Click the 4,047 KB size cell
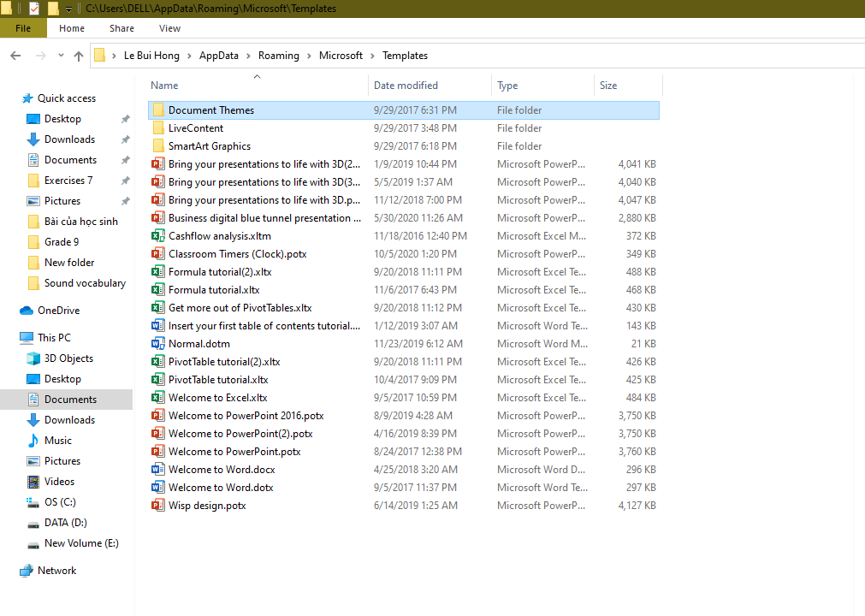The width and height of the screenshot is (865, 616). click(x=637, y=200)
